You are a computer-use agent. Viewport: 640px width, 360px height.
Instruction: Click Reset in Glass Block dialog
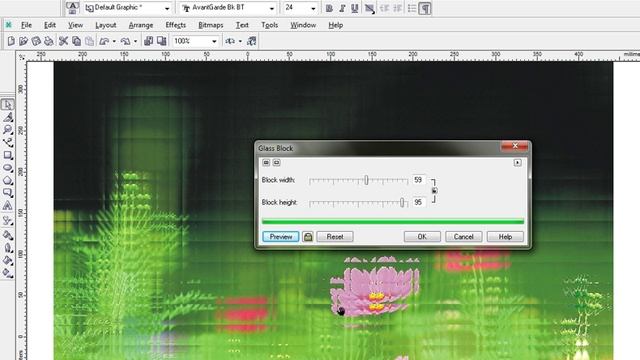tap(335, 237)
